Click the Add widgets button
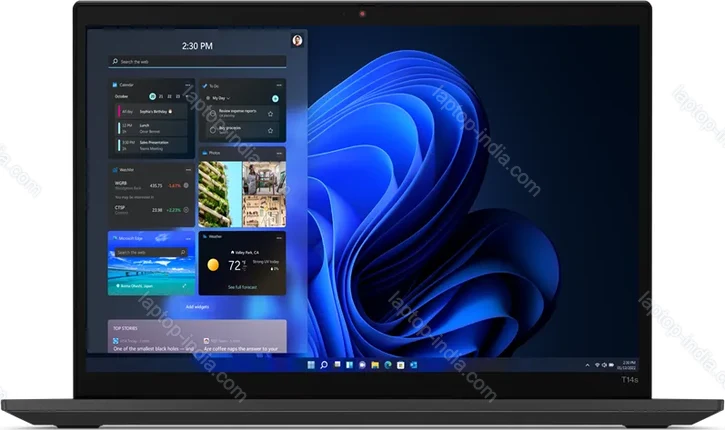Viewport: 725px width, 430px height. (x=197, y=306)
